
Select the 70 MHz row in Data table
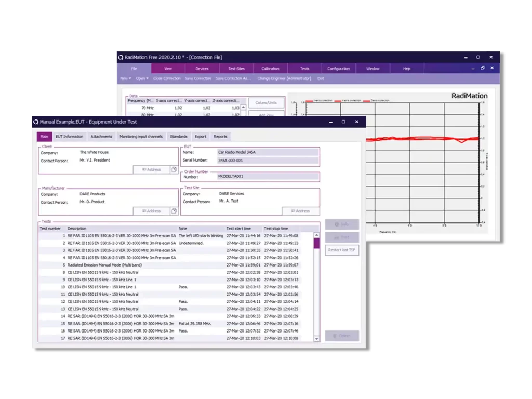tap(183, 108)
